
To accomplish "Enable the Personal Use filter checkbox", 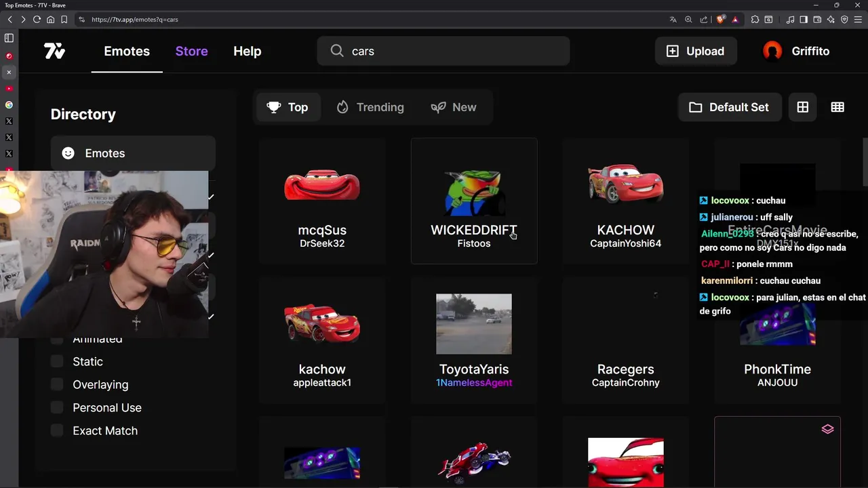I will tap(57, 407).
